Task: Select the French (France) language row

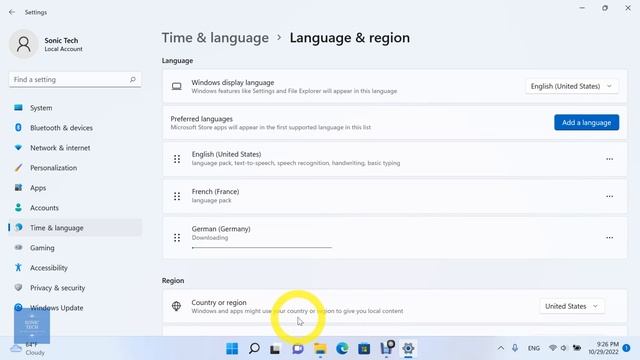Action: [395, 196]
